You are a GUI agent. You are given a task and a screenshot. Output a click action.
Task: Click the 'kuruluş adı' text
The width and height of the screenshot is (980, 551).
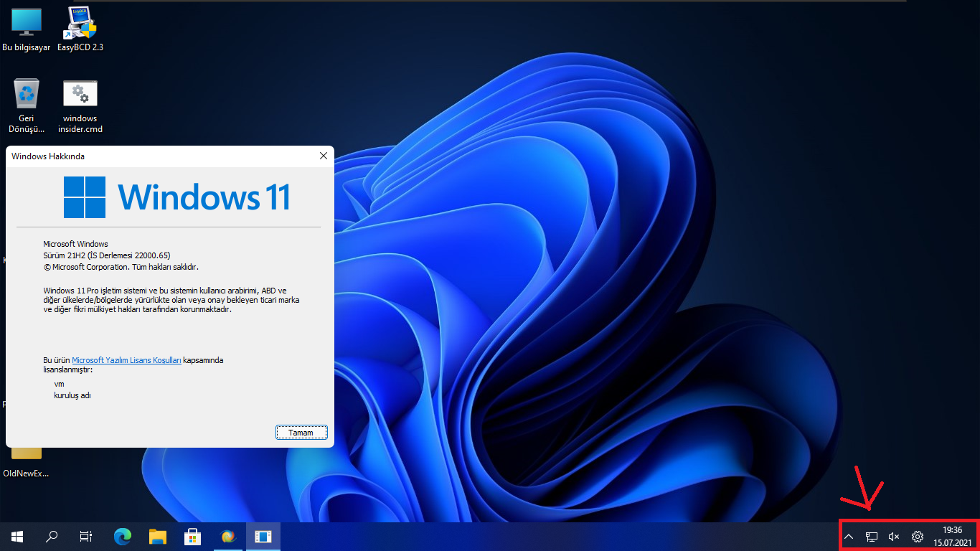tap(72, 395)
